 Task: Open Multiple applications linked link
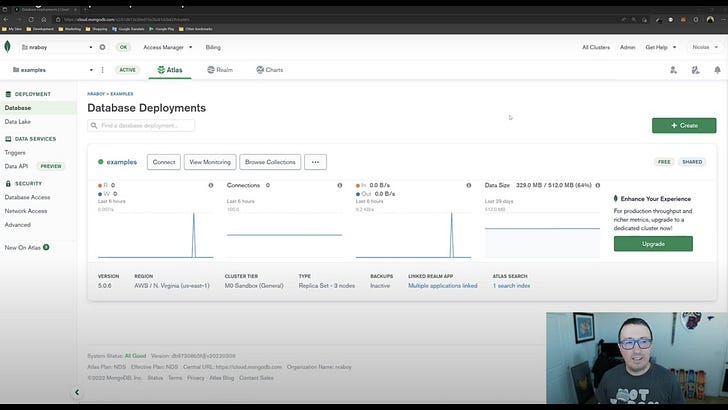[442, 286]
